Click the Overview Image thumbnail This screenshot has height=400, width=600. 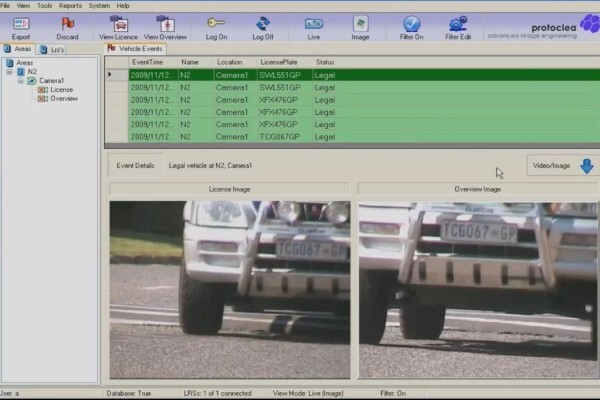(x=478, y=291)
